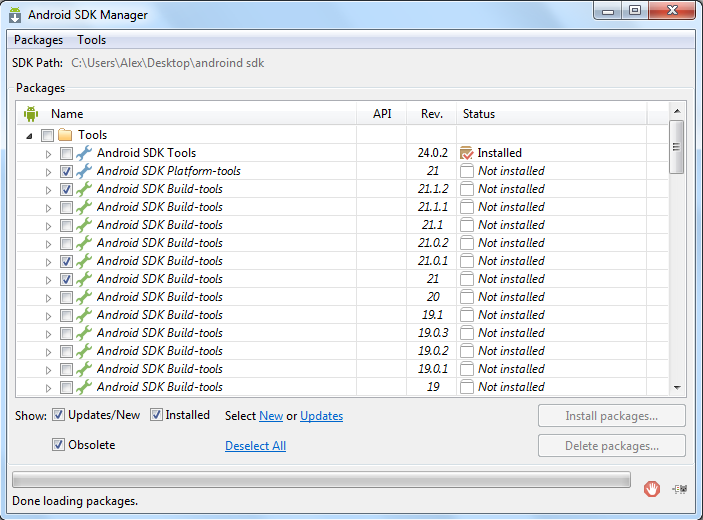Expand Build-tools revision 20 row
The width and height of the screenshot is (703, 520).
point(48,298)
